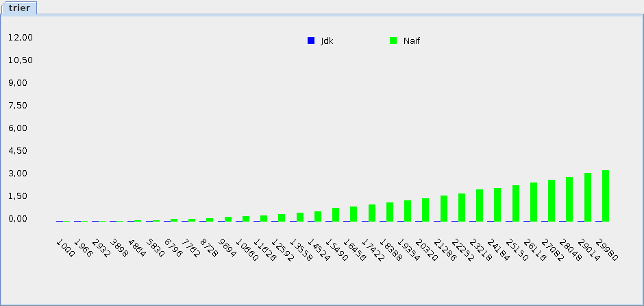Click the green bar for 25150
Screen dimensions: 644x306
pyautogui.click(x=516, y=204)
